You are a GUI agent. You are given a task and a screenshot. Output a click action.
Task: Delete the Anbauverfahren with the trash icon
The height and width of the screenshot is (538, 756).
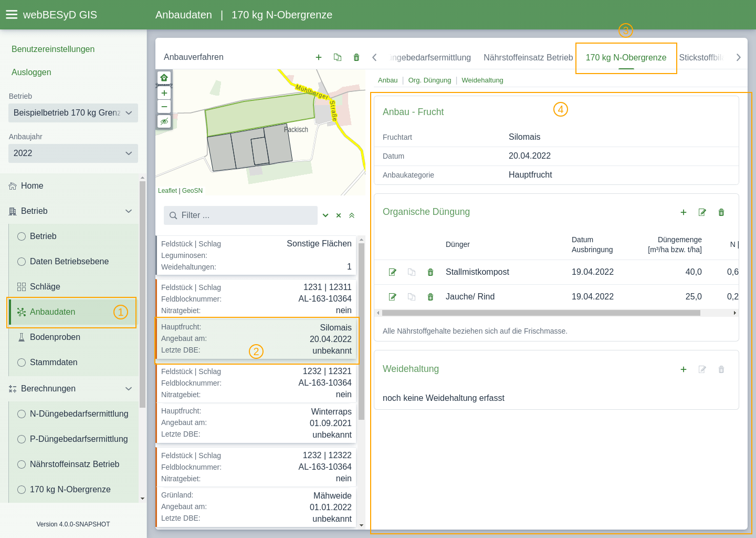(356, 57)
